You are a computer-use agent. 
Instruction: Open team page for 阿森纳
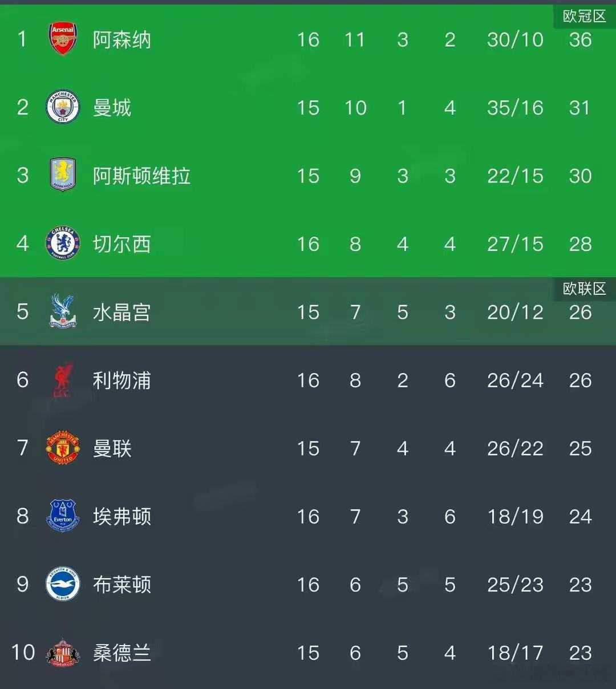pos(122,40)
